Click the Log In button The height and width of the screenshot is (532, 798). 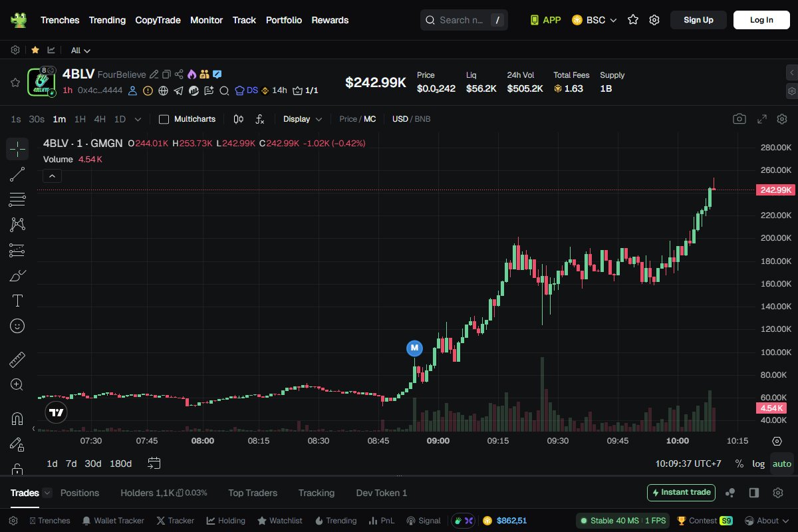pyautogui.click(x=761, y=20)
